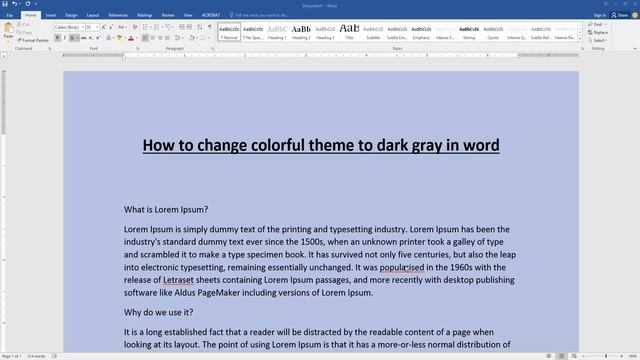Click the Cut command
This screenshot has width=640, height=360.
tap(23, 25)
